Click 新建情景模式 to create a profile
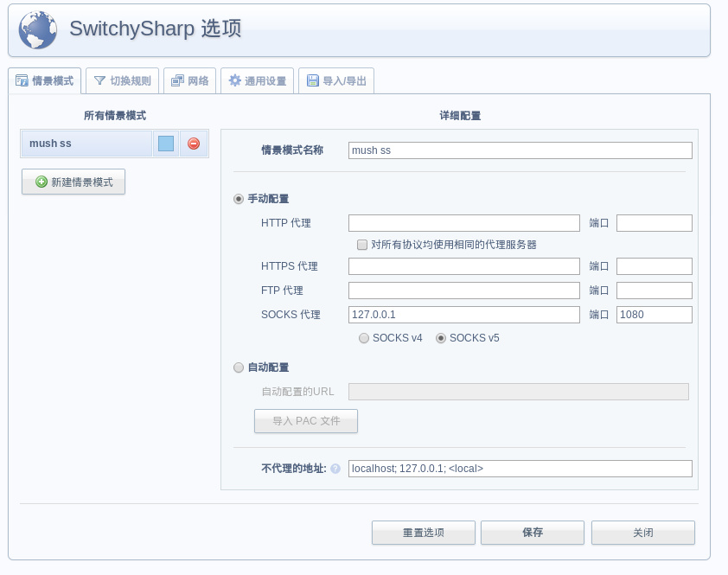 pyautogui.click(x=73, y=182)
